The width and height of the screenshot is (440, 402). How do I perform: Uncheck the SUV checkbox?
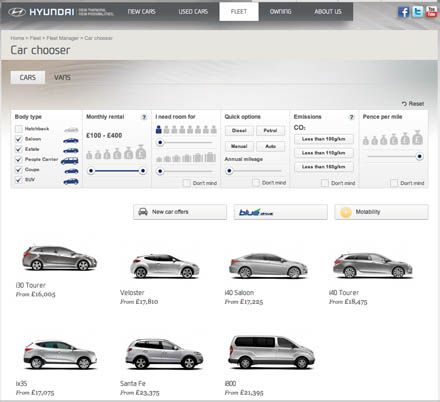(x=19, y=180)
